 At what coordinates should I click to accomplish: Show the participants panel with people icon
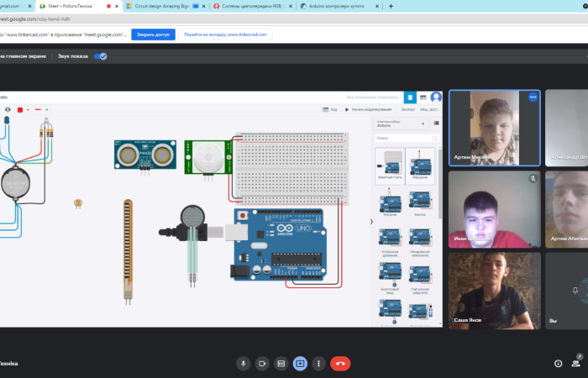576,363
